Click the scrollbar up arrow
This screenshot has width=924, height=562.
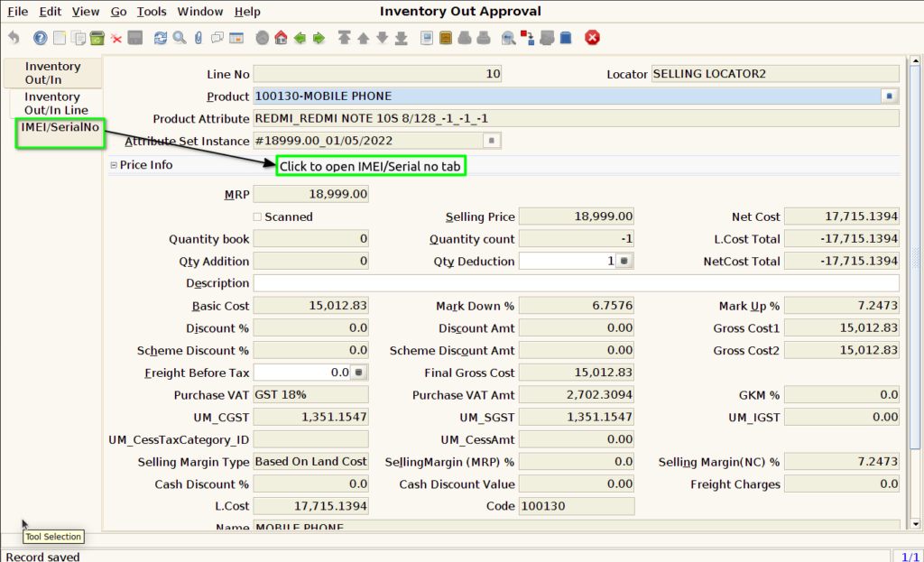click(915, 60)
